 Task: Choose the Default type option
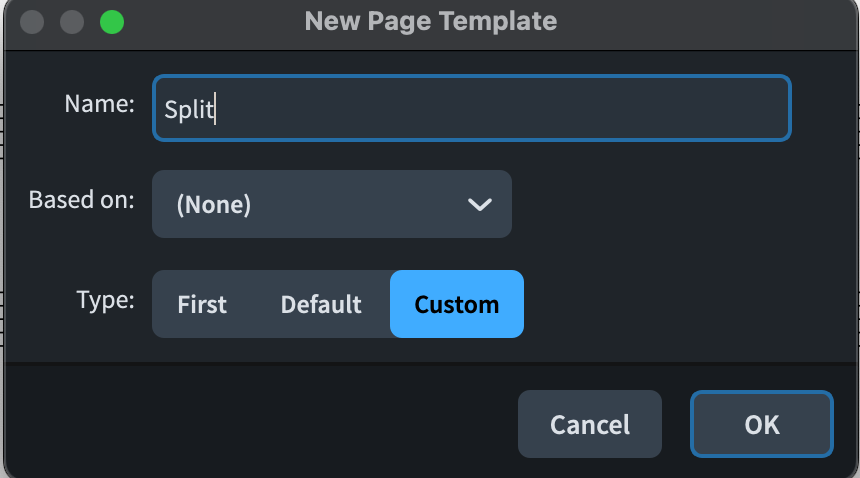(321, 304)
